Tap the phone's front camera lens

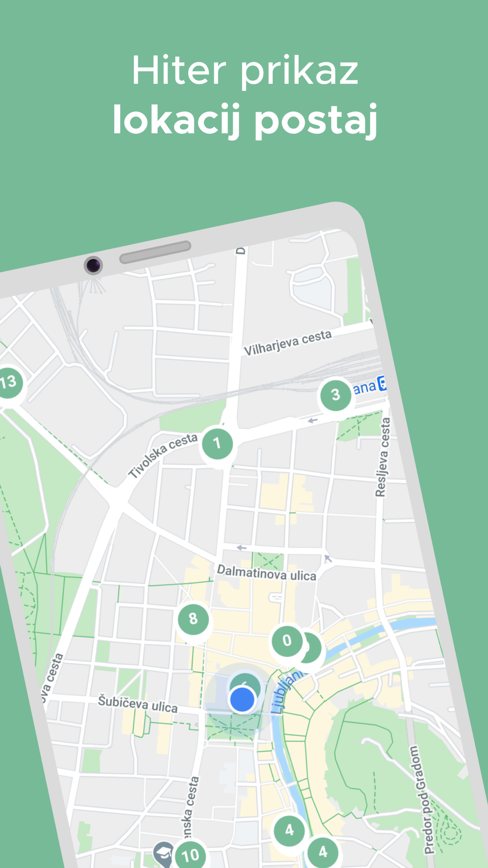click(x=93, y=266)
